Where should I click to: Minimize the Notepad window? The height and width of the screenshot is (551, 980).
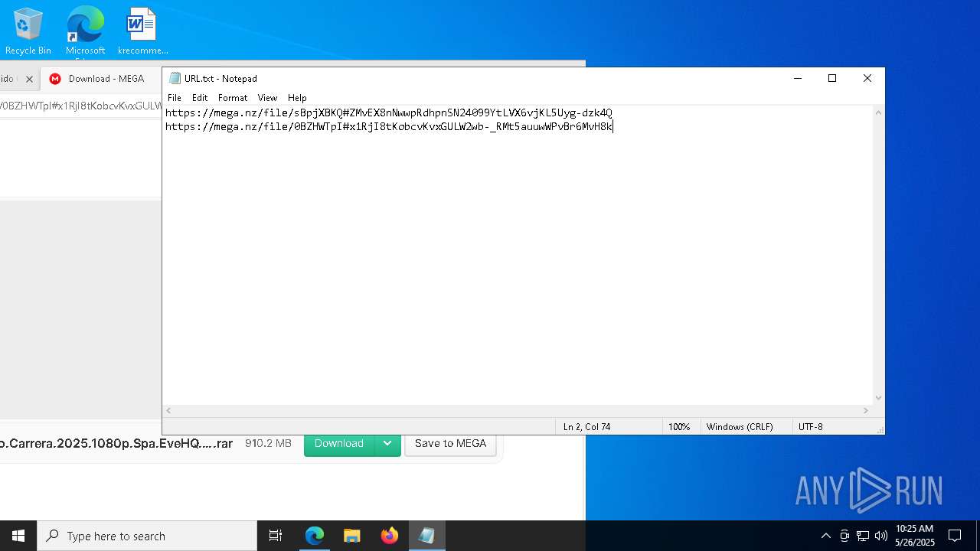[797, 78]
